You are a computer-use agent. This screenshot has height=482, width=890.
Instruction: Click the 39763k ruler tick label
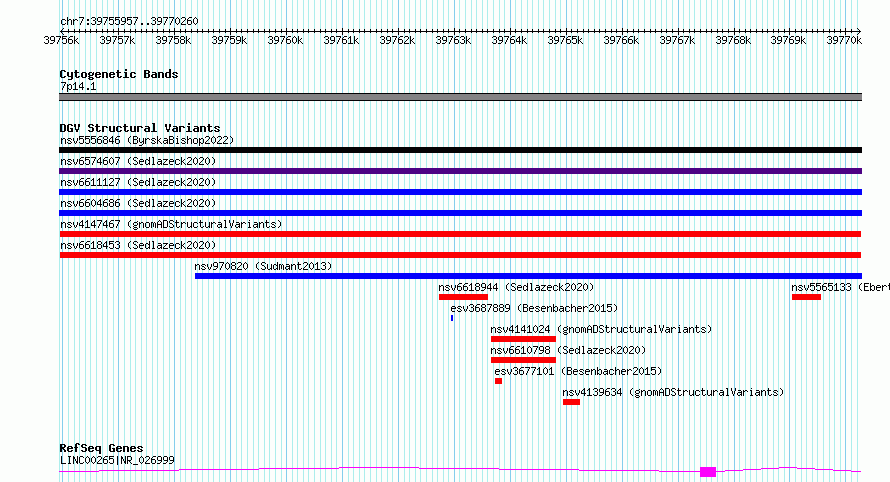(x=454, y=40)
